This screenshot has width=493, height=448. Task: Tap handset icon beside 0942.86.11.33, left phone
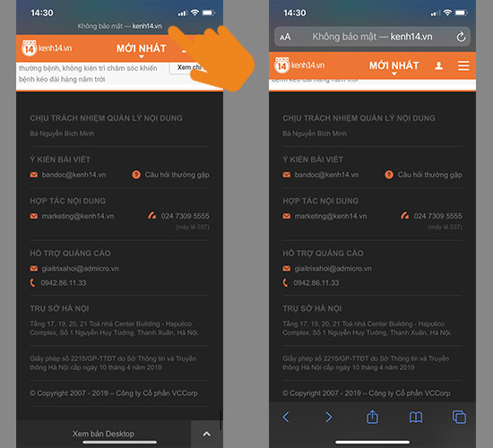click(x=32, y=282)
